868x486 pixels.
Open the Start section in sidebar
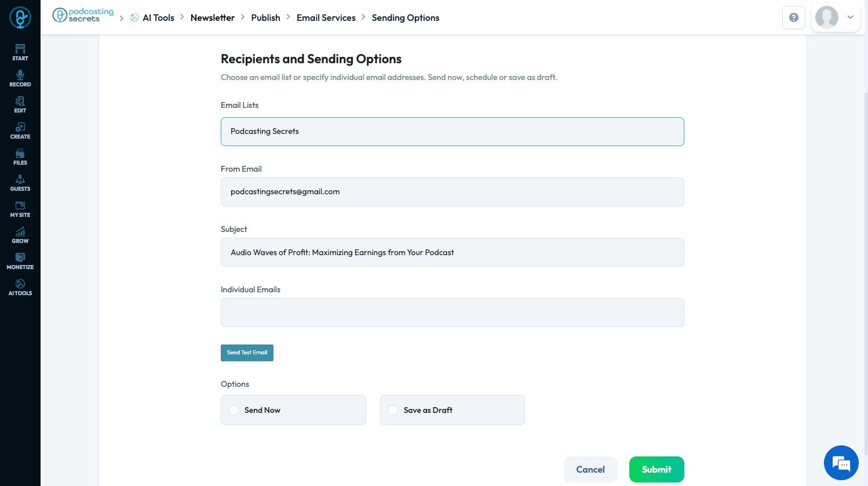click(x=20, y=52)
